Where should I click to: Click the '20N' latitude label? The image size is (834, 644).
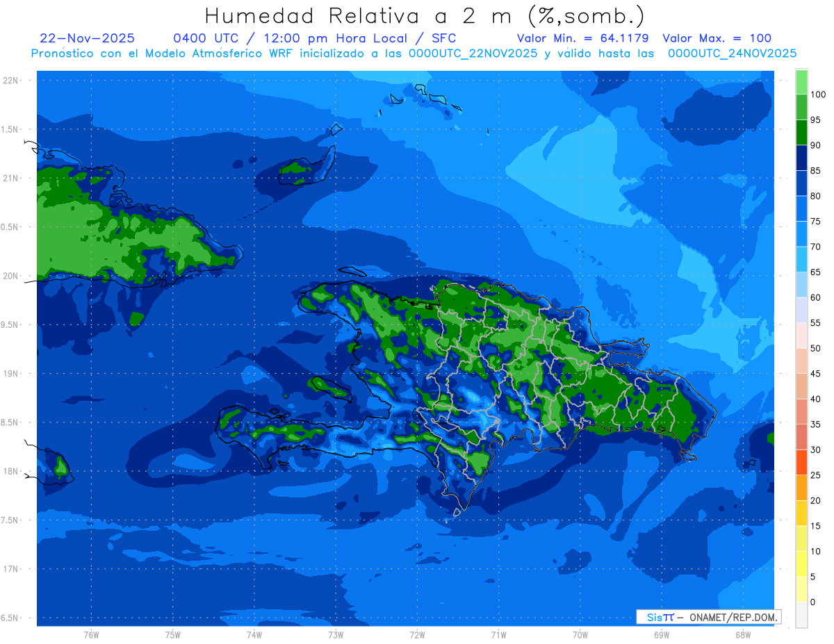click(10, 276)
